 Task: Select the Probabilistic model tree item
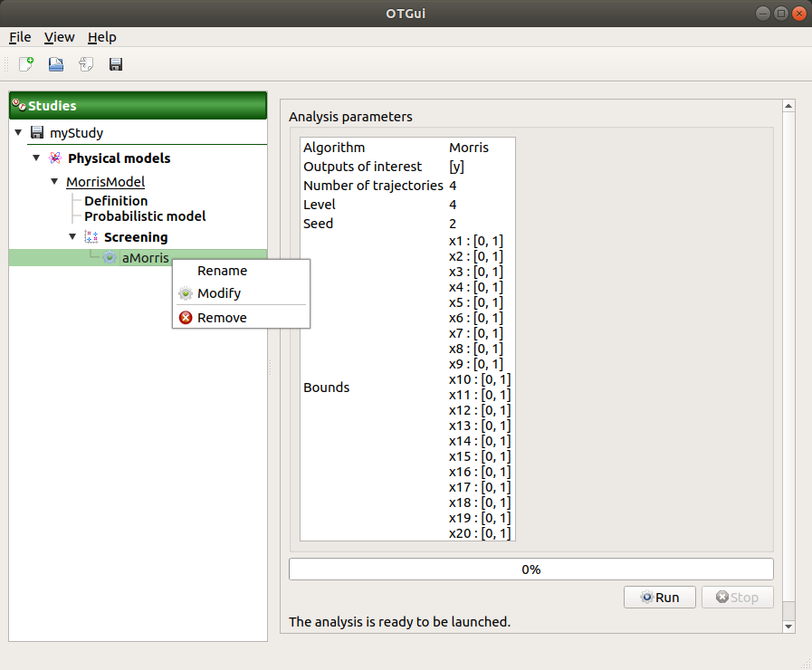click(145, 216)
